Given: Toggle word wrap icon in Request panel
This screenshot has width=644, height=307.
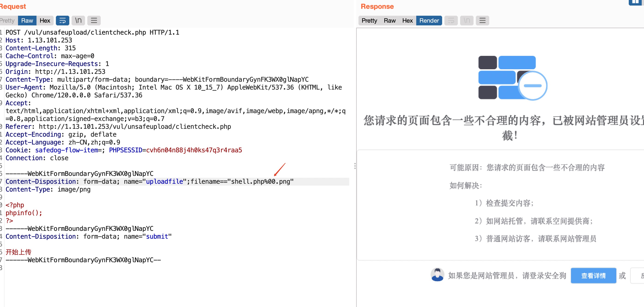Looking at the screenshot, I should click(x=62, y=21).
